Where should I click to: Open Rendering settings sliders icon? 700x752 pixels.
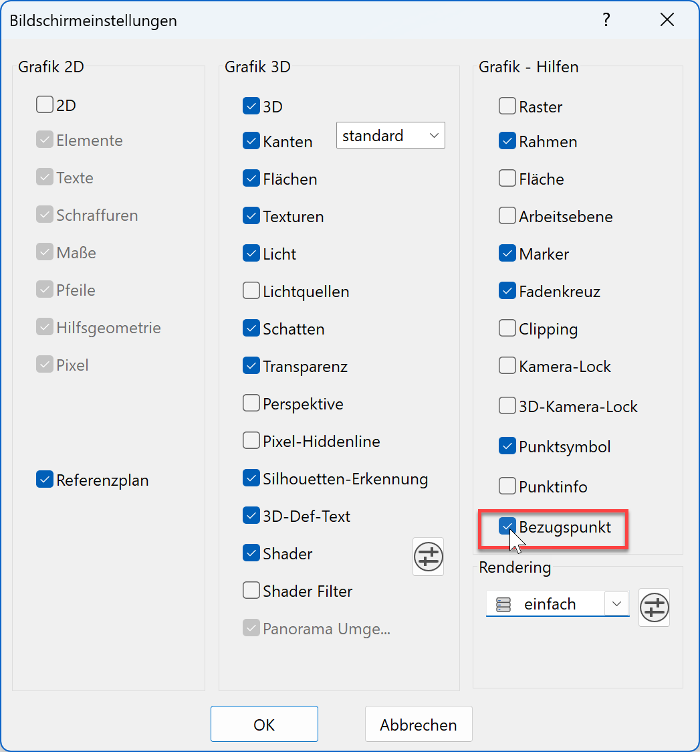point(655,607)
